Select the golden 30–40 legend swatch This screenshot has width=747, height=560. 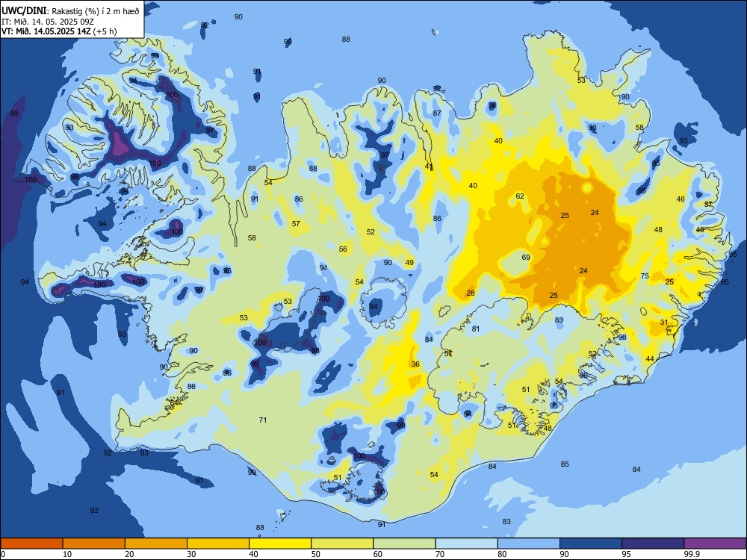click(218, 544)
